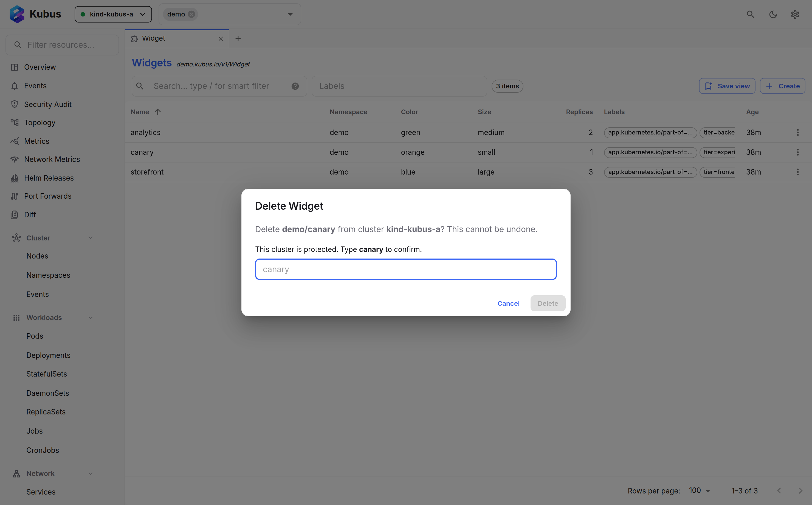
Task: Go to previous page arrow
Action: pos(779,491)
